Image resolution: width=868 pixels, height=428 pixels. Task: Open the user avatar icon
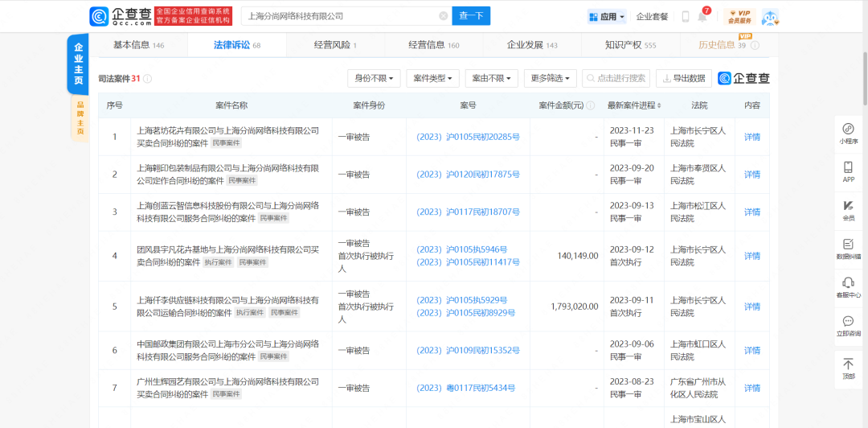(x=770, y=17)
